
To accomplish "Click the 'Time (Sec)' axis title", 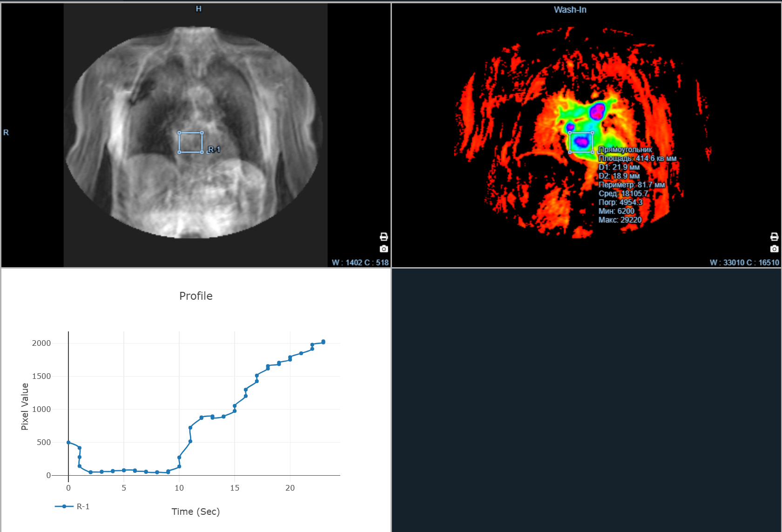I will point(195,512).
